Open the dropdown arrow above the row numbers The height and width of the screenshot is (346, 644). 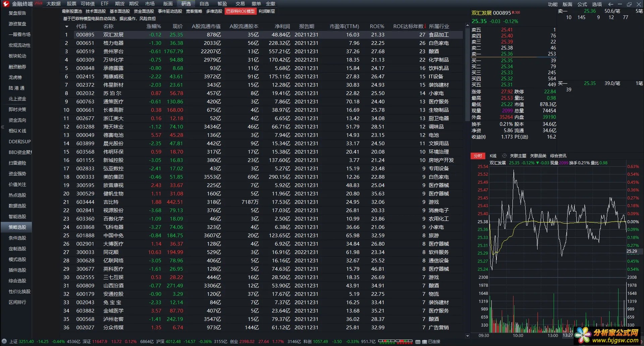[x=67, y=26]
